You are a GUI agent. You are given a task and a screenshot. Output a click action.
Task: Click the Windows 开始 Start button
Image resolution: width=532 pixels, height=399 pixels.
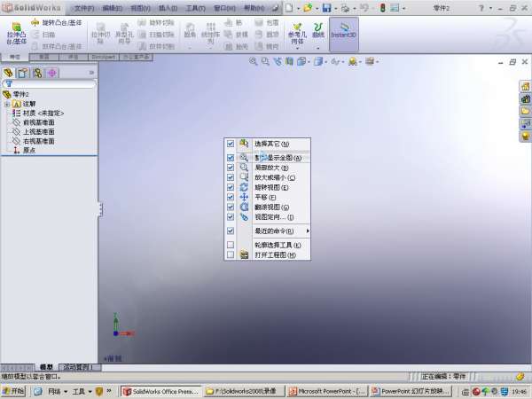click(x=14, y=391)
